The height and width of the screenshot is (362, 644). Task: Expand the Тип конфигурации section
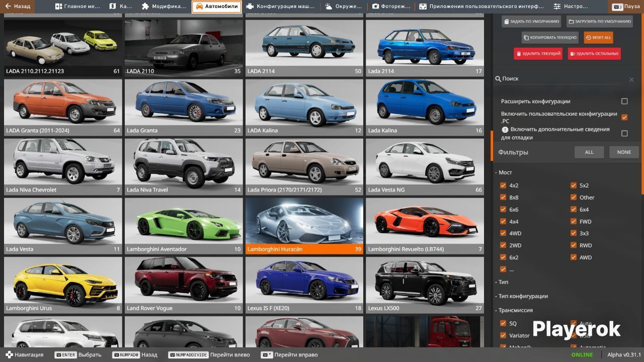pos(522,296)
